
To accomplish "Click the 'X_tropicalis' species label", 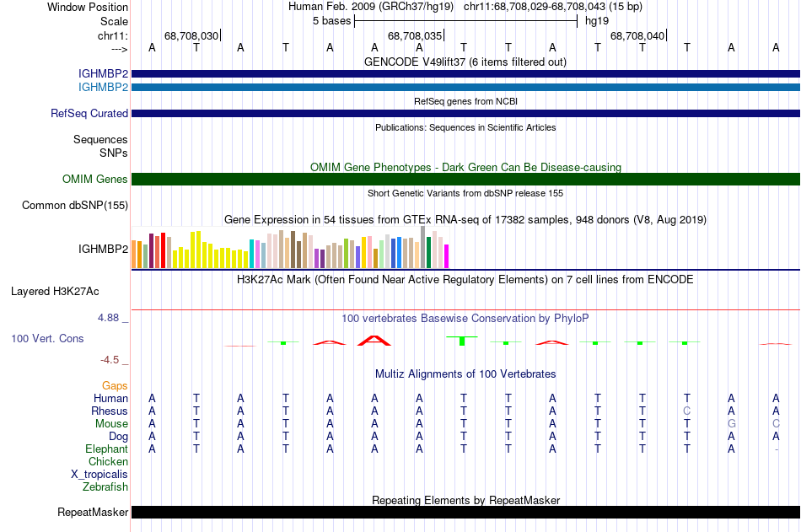I will (x=99, y=475).
